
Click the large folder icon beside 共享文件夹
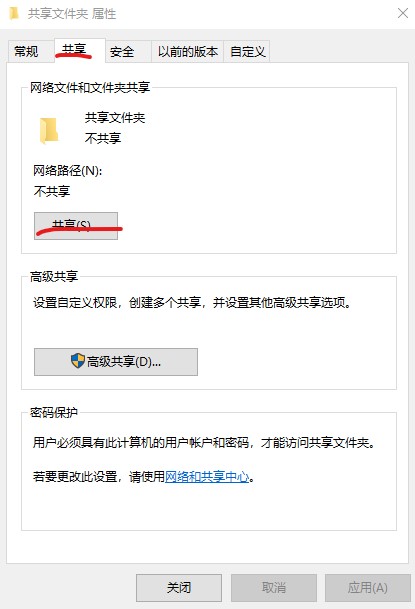coord(49,130)
